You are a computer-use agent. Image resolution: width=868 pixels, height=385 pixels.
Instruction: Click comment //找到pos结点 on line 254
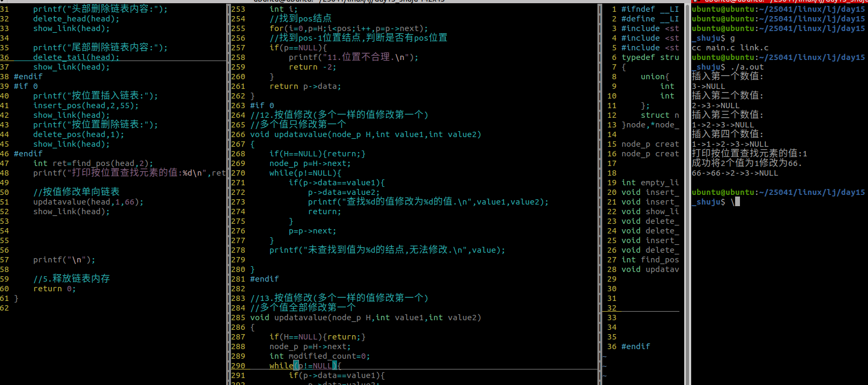point(301,19)
